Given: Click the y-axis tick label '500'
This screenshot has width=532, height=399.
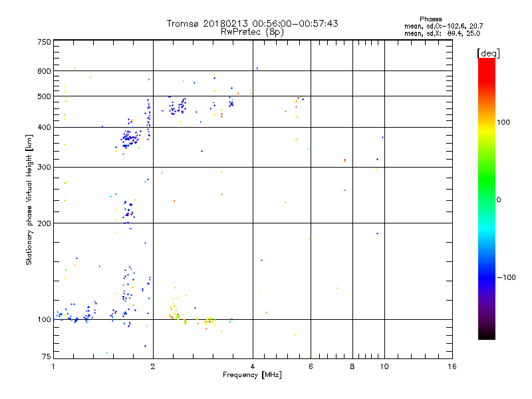Looking at the screenshot, I should click(44, 96).
